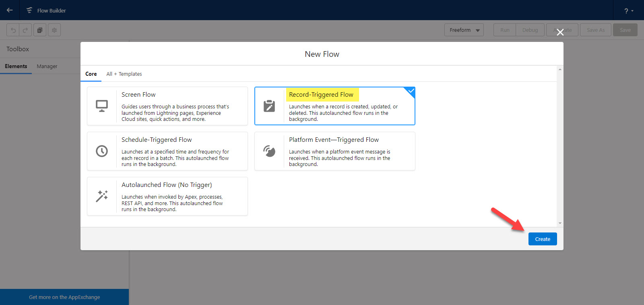Click the back arrow in Flow Builder header
This screenshot has width=644, height=305.
pos(10,10)
